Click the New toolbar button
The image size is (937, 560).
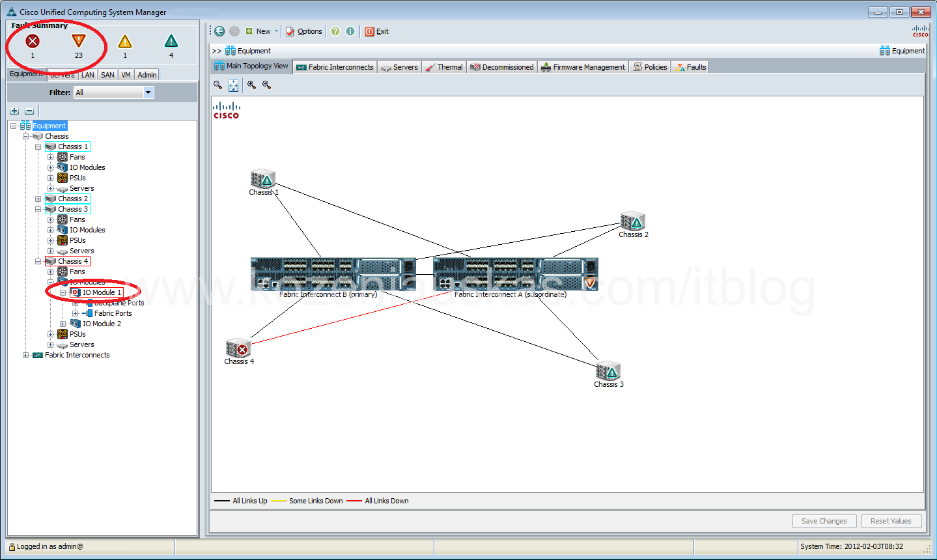coord(258,31)
